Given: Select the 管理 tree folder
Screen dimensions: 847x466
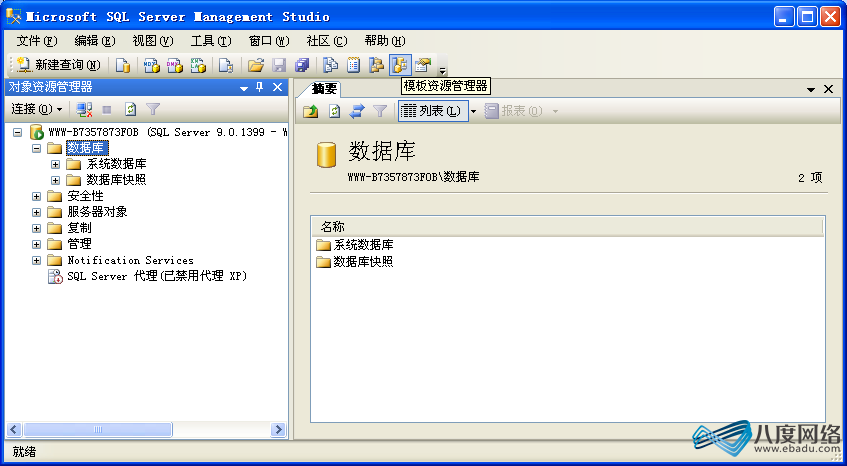Looking at the screenshot, I should click(79, 244).
